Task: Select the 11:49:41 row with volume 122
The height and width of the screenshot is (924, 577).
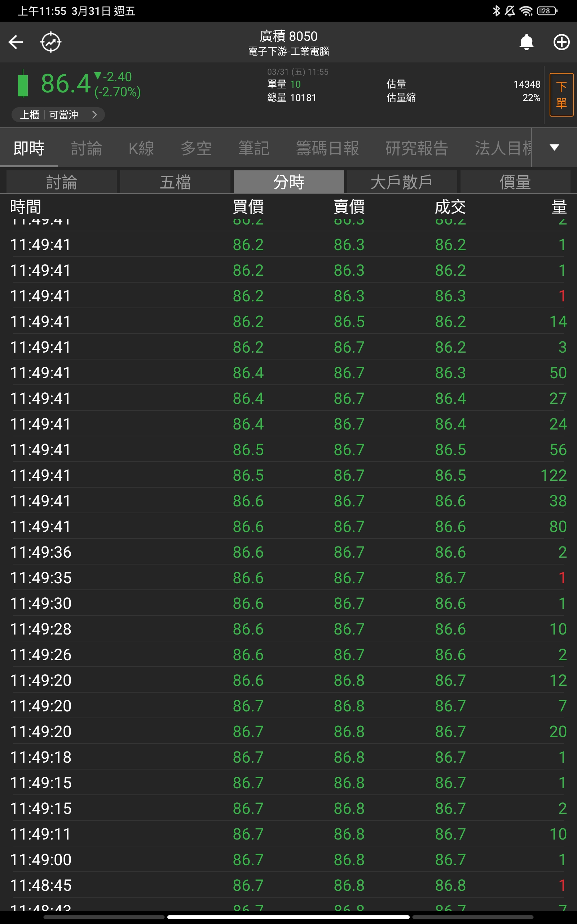Action: 288,475
